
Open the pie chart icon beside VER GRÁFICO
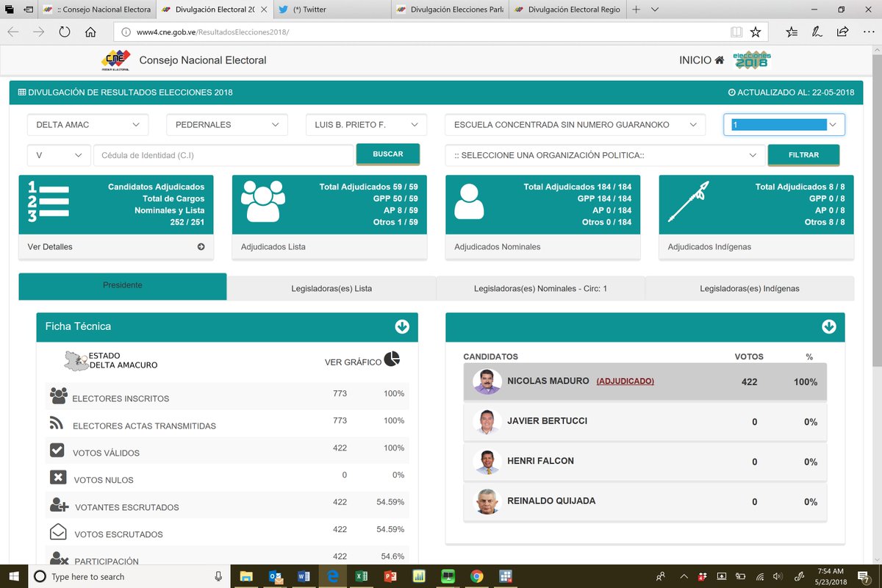392,359
